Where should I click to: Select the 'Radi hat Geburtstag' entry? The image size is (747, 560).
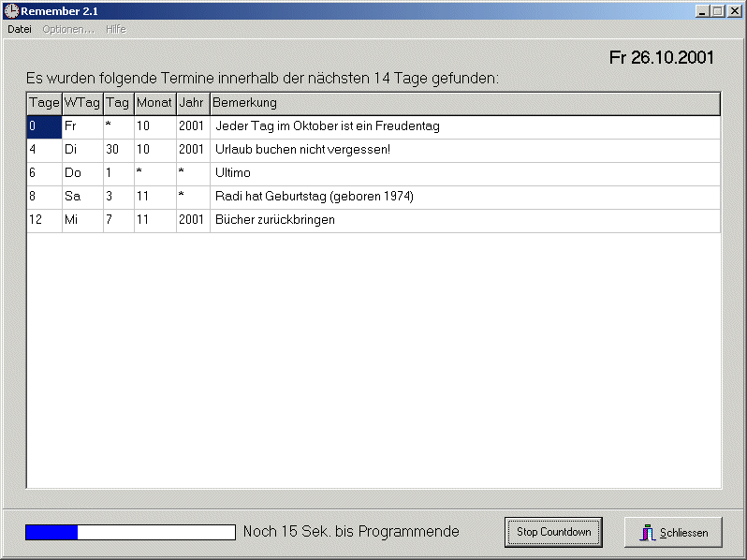coord(314,197)
